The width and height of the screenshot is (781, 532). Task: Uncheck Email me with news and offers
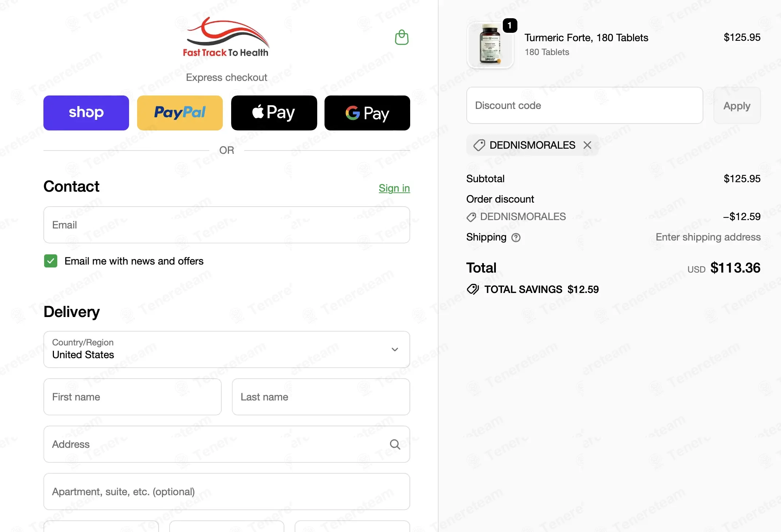(51, 261)
